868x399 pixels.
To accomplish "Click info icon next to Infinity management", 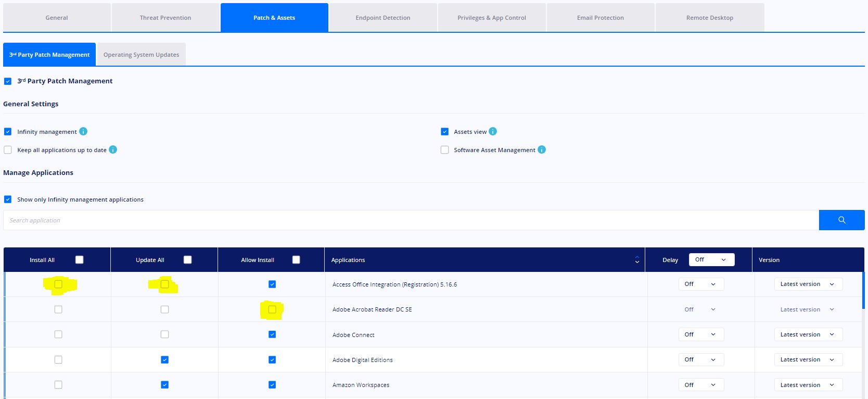I will tap(83, 131).
